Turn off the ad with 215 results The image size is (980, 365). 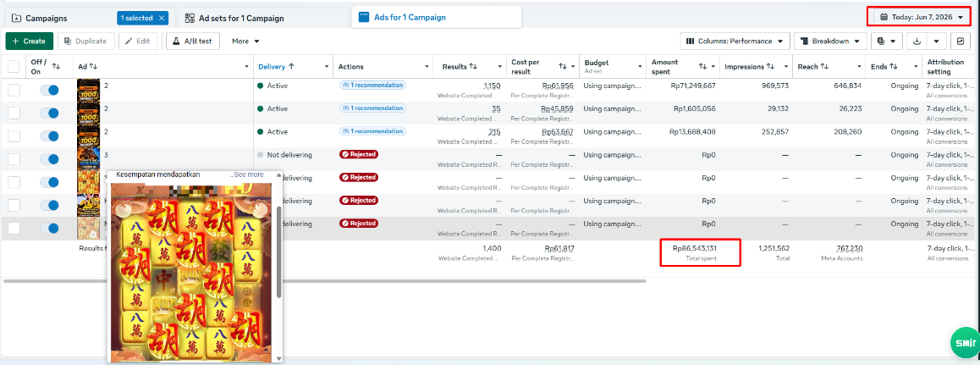(x=49, y=136)
